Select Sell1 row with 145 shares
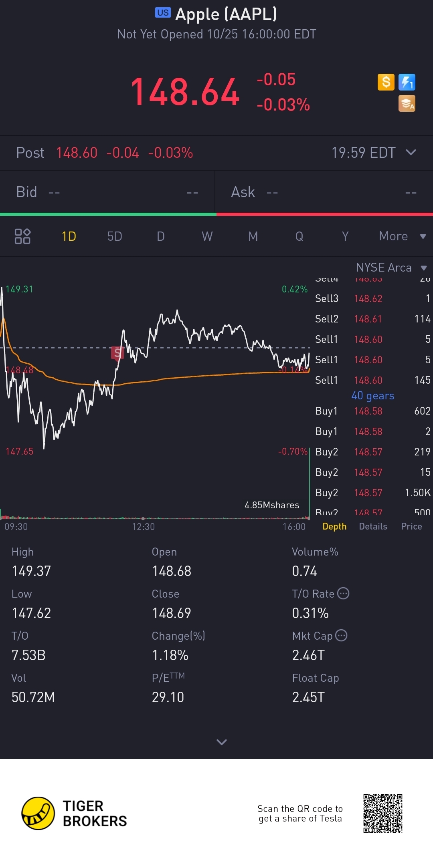 (373, 380)
